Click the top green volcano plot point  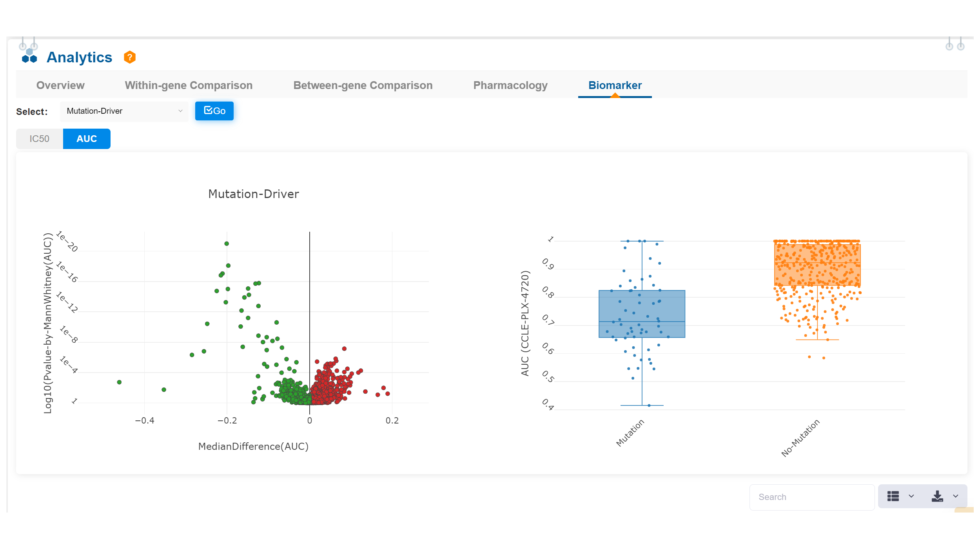tap(227, 244)
